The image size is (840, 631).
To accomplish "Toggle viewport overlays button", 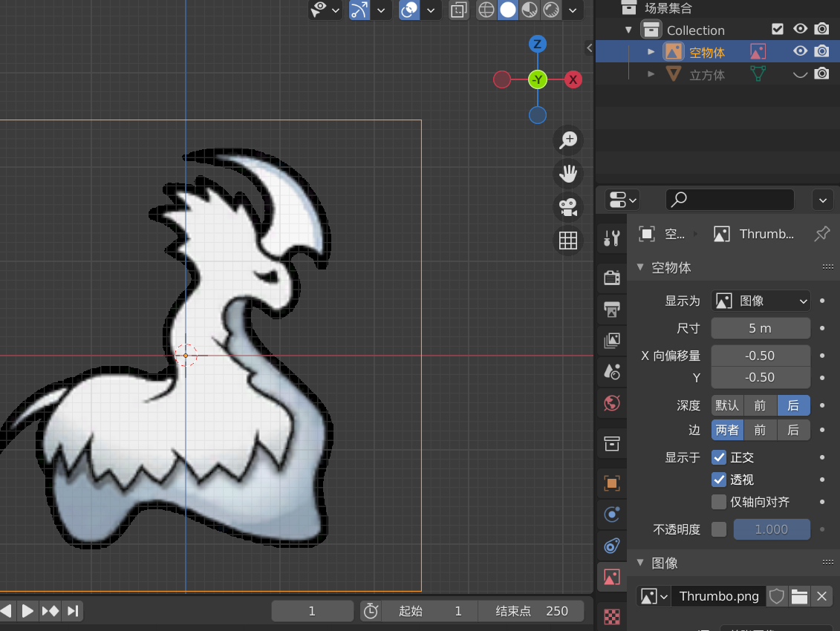I will (x=409, y=10).
